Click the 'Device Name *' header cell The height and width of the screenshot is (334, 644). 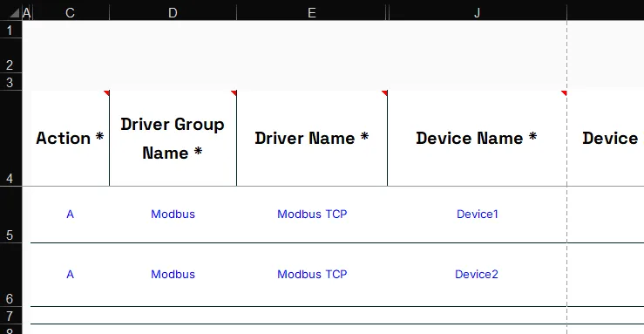pyautogui.click(x=478, y=139)
